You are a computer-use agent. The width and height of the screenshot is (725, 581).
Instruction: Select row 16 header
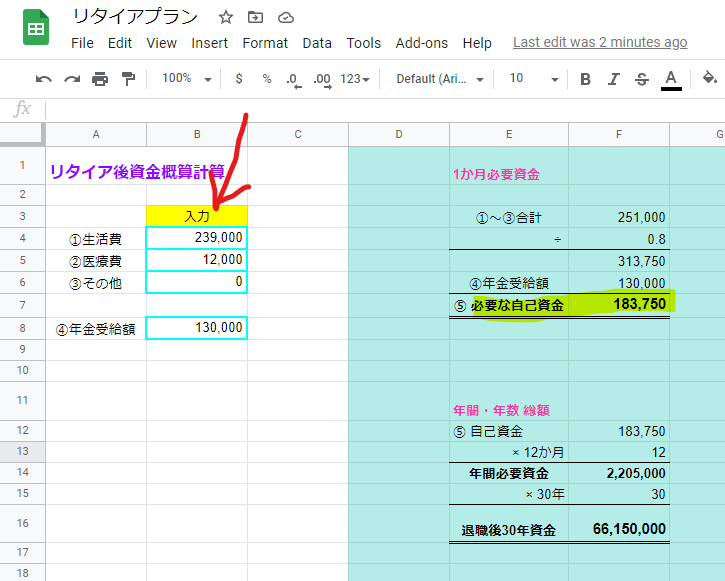pyautogui.click(x=22, y=523)
